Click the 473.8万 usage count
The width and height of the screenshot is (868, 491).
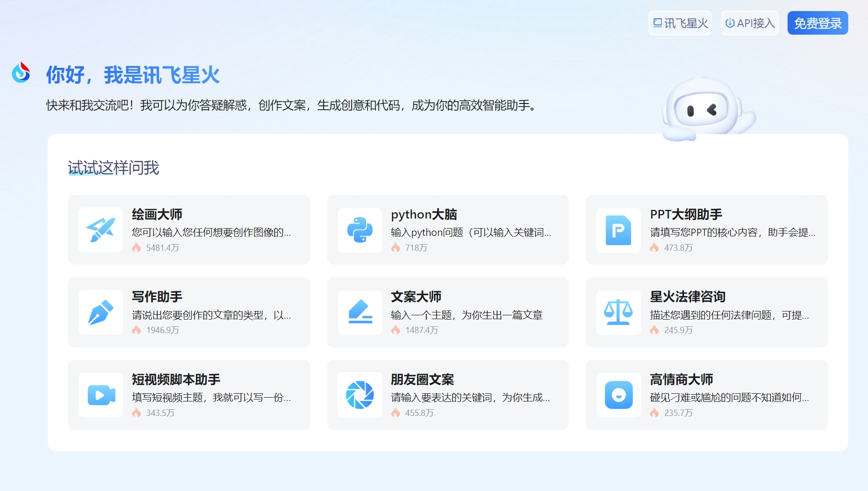[x=678, y=248]
